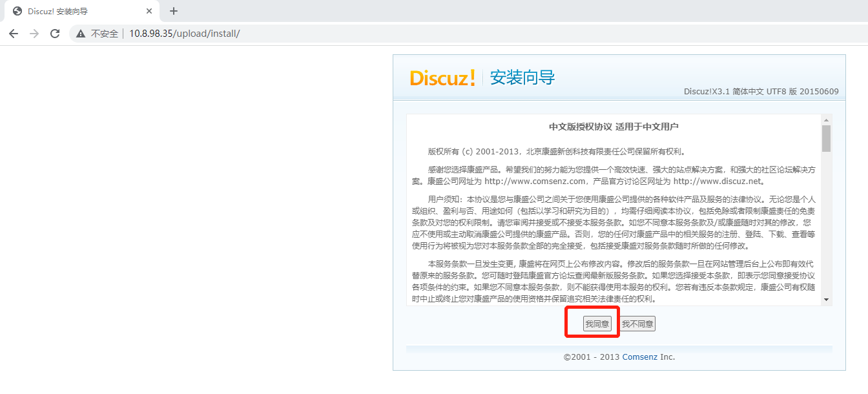868x394 pixels.
Task: Click the 我同意 button
Action: (x=597, y=324)
